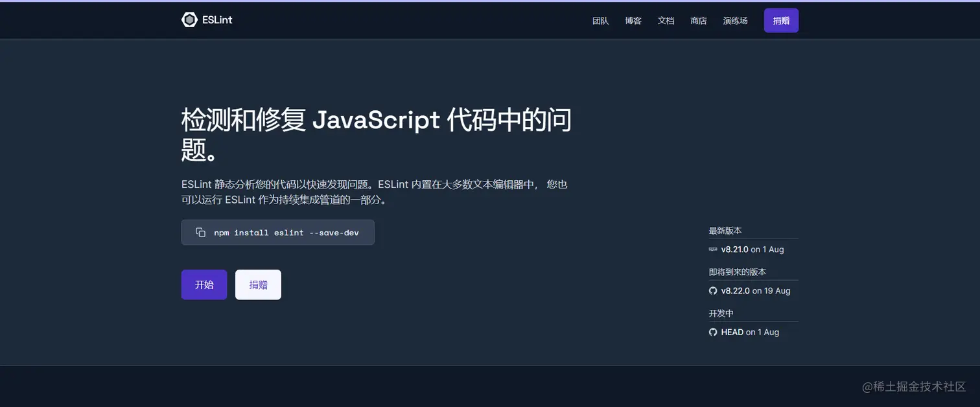The height and width of the screenshot is (407, 980).
Task: Go to 文档 in the top navigation
Action: click(666, 21)
